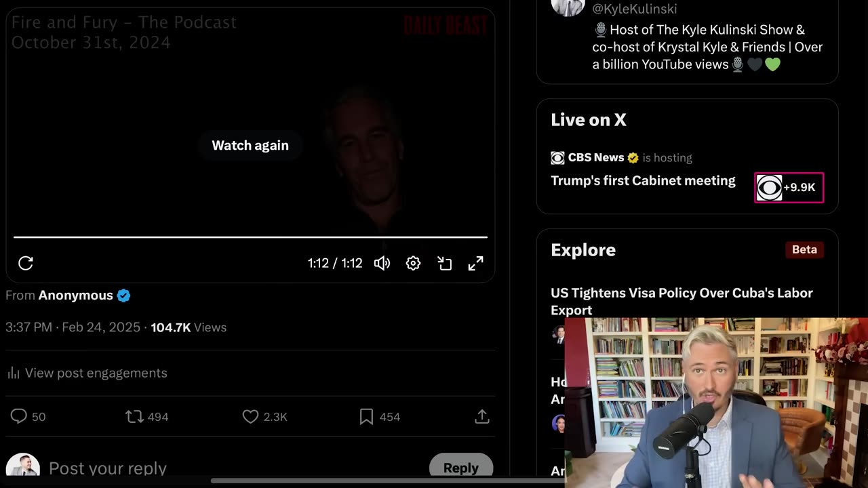Seek the video progress bar
868x488 pixels.
[250, 237]
